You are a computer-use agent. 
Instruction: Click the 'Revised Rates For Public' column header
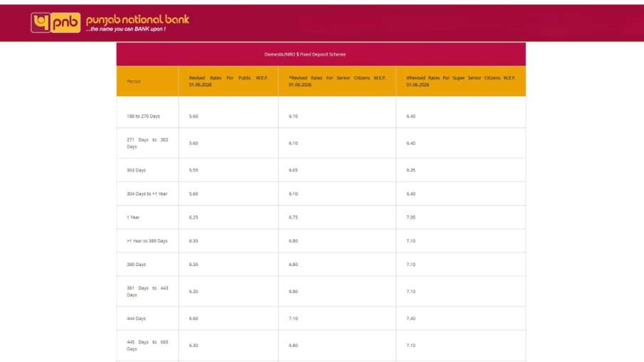(228, 81)
